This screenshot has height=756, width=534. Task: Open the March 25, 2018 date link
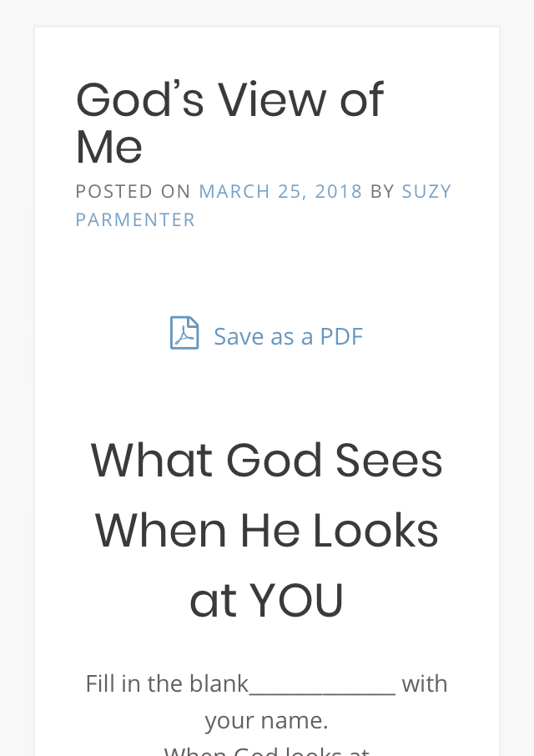tap(280, 191)
